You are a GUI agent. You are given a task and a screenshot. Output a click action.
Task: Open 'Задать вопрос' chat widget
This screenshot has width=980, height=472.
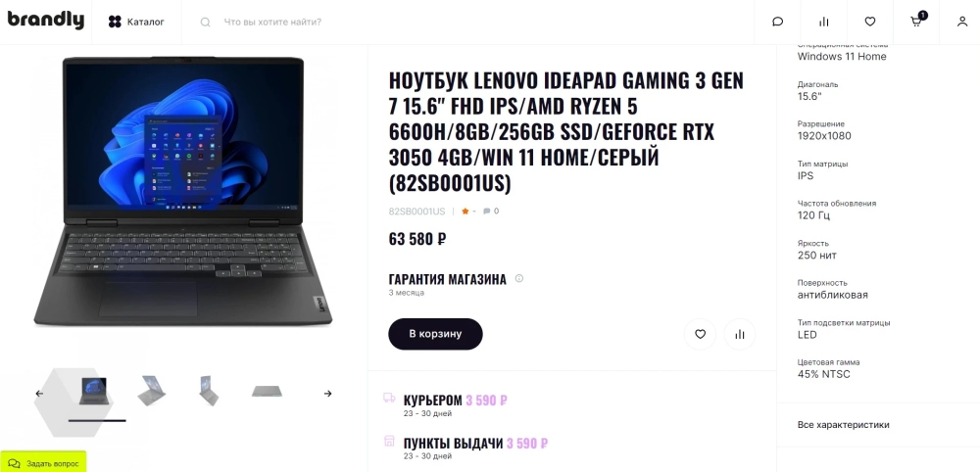[x=43, y=463]
